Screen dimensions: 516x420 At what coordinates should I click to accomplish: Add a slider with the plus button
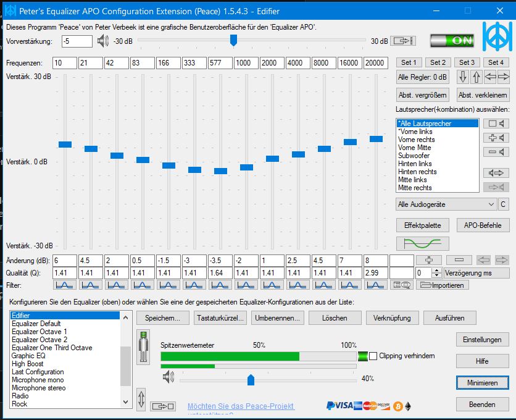428,260
